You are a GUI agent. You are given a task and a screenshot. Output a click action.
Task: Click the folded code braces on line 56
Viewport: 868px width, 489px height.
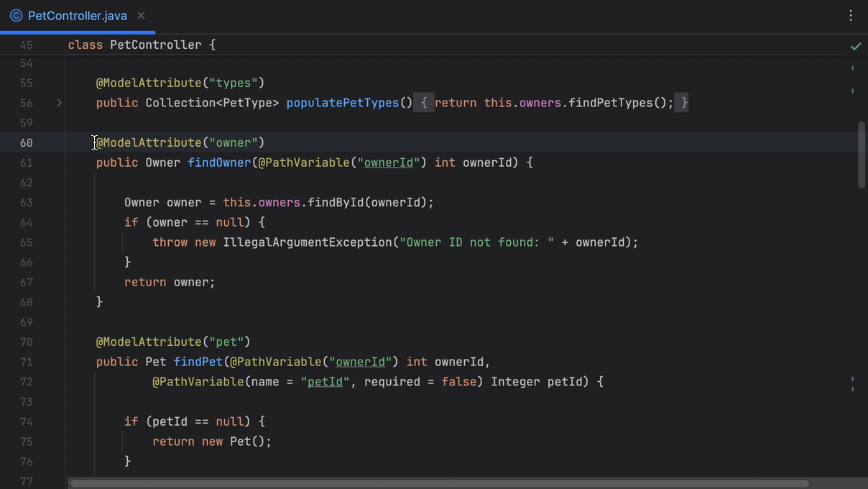click(424, 103)
